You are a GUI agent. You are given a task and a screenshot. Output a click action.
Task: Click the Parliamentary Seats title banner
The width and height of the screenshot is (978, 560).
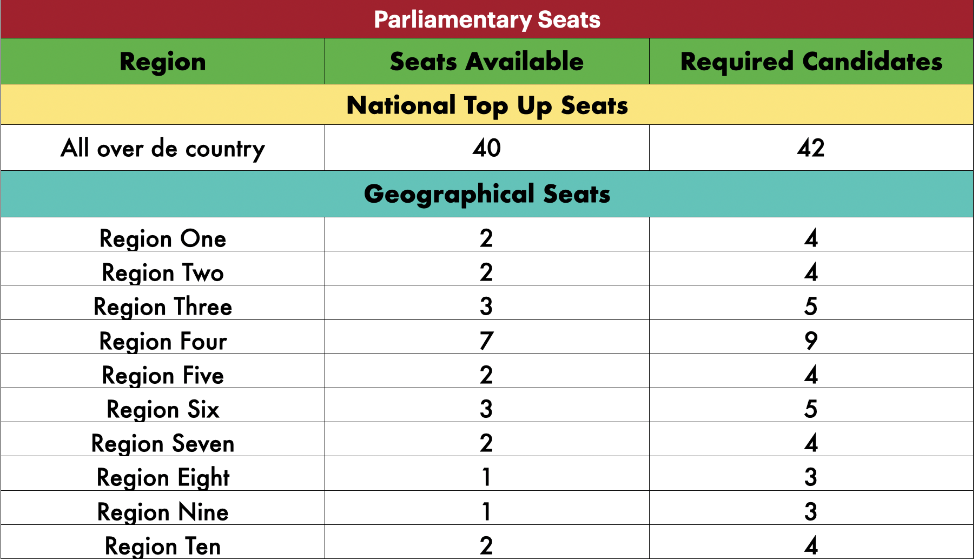pyautogui.click(x=487, y=19)
